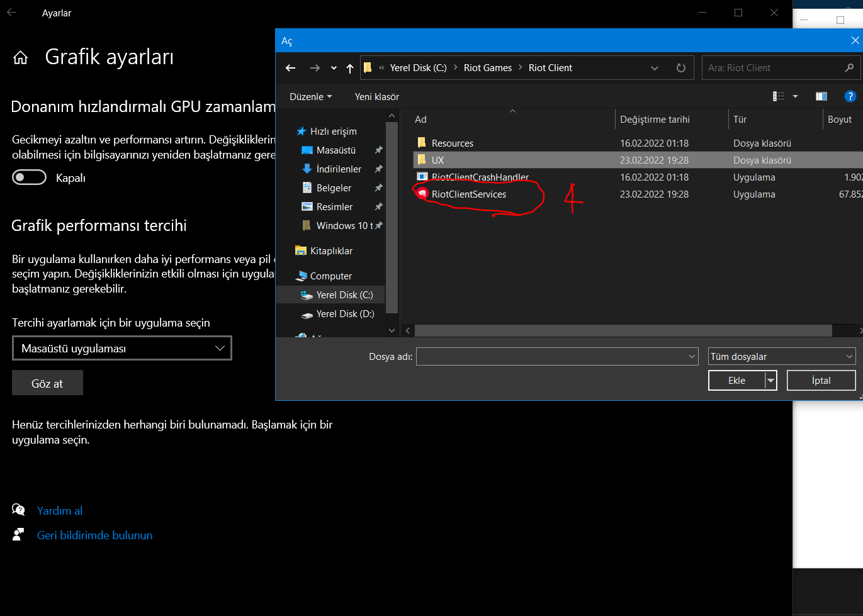Viewport: 863px width, 616px height.
Task: Close the Aç dialog with the X
Action: coord(854,40)
